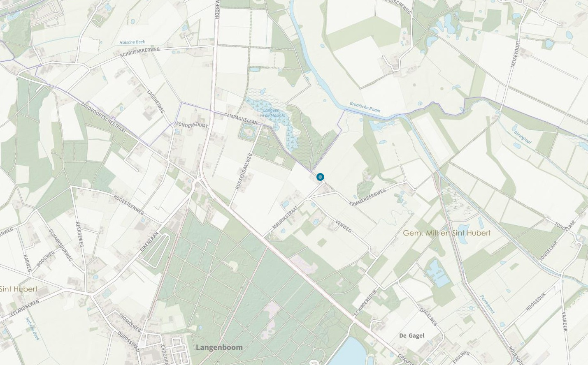
Task: Select the Peelkanaal canal label
Action: click(x=488, y=304)
